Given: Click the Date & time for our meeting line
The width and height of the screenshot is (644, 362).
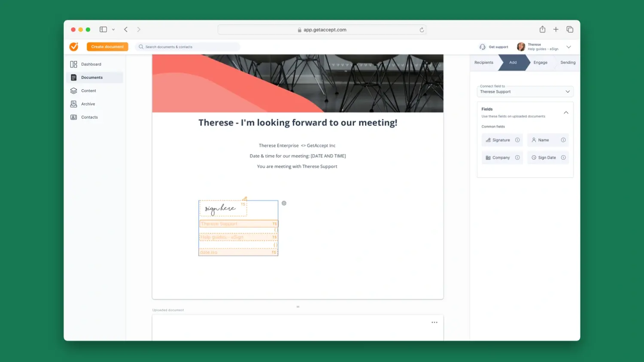Looking at the screenshot, I should [298, 156].
